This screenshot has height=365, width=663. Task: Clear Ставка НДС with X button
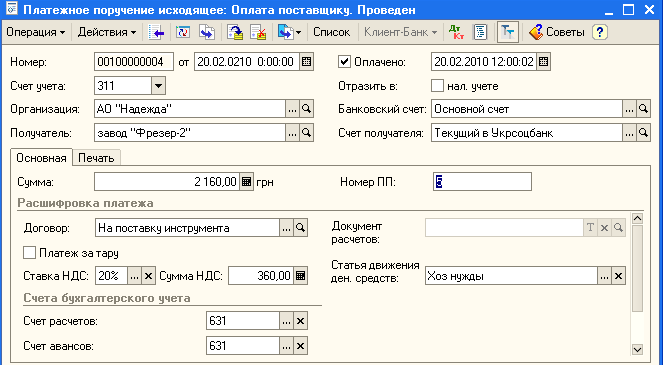tap(148, 276)
